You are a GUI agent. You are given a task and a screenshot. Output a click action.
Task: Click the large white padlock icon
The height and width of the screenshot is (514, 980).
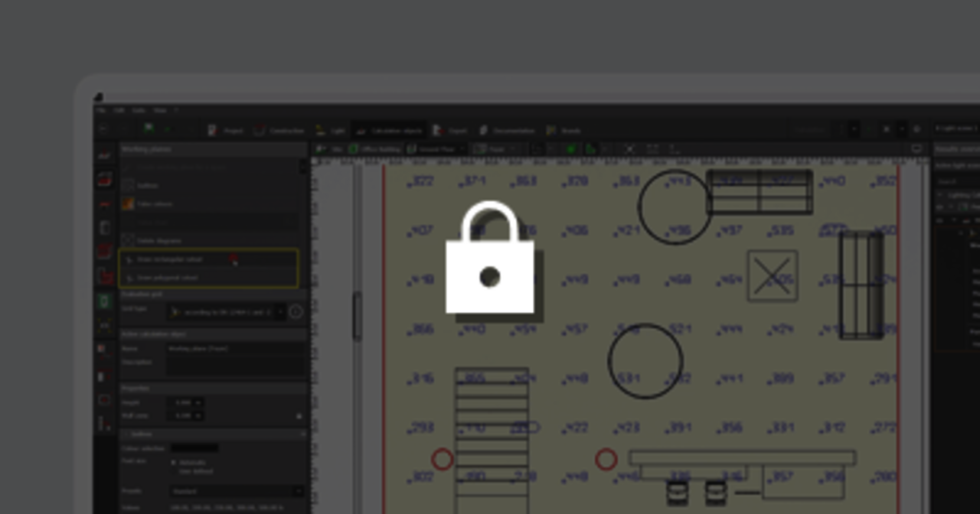pos(490,260)
